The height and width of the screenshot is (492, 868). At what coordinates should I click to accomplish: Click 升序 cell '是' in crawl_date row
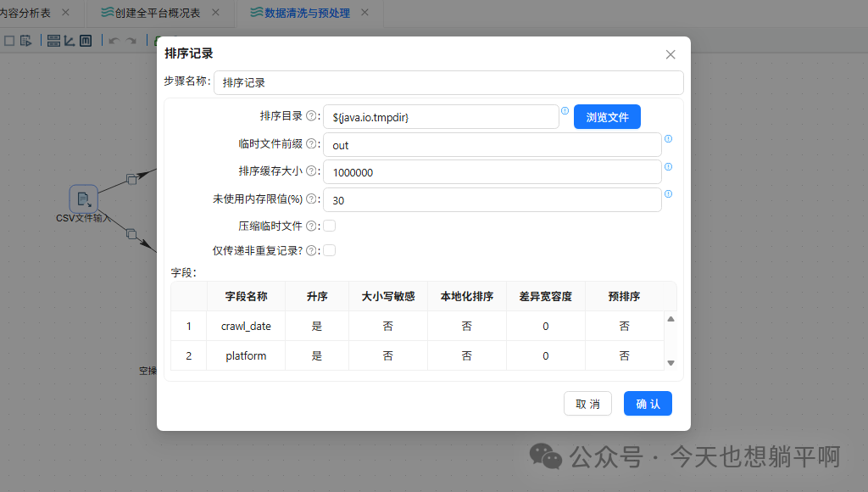317,327
